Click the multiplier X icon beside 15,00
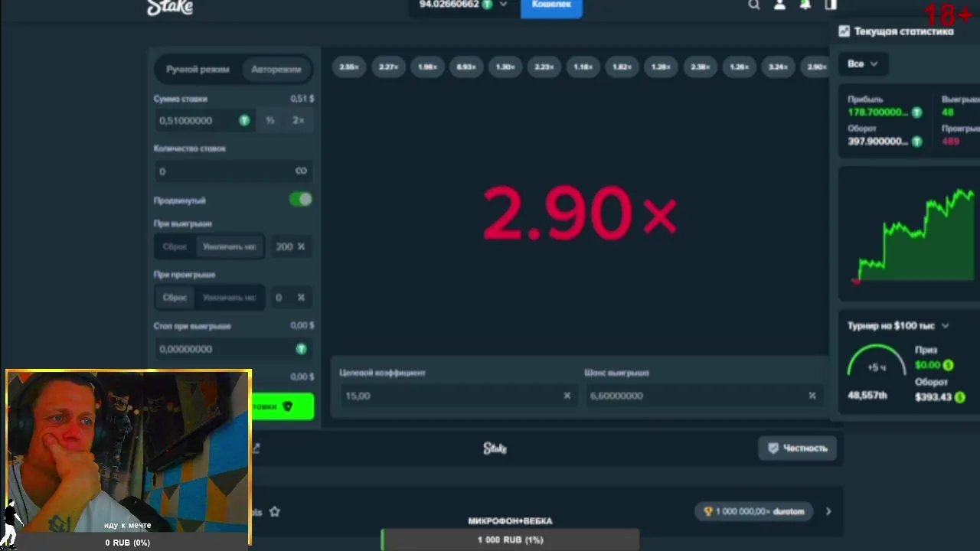980x551 pixels. pyautogui.click(x=567, y=396)
